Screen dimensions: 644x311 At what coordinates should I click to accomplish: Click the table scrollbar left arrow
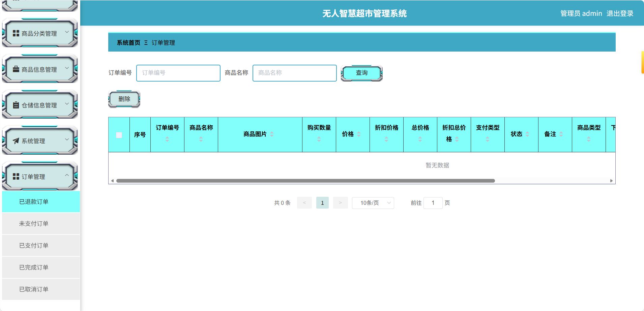coord(112,181)
